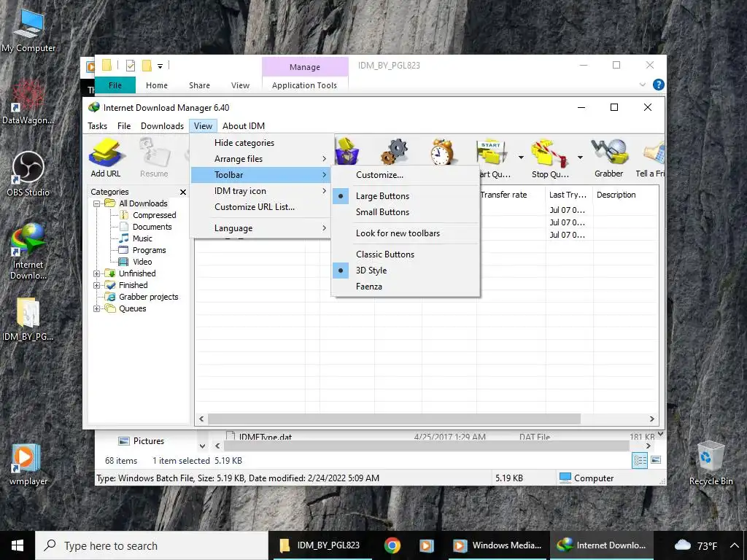Click the Delete Completed trash icon in toolbar
The height and width of the screenshot is (560, 747).
[347, 152]
